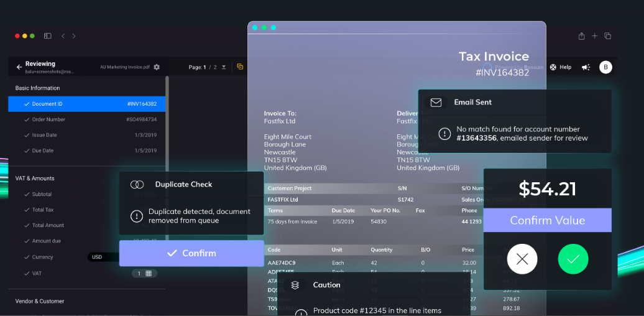Screen dimensions: 644x316
Task: Click the announcements megaphone icon
Action: click(586, 67)
